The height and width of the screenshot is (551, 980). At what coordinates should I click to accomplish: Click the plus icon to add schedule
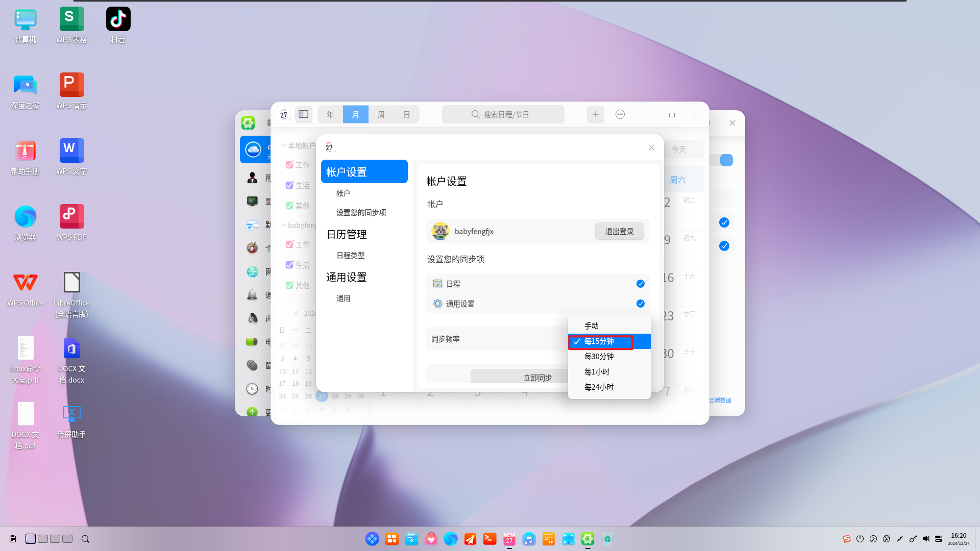tap(595, 114)
